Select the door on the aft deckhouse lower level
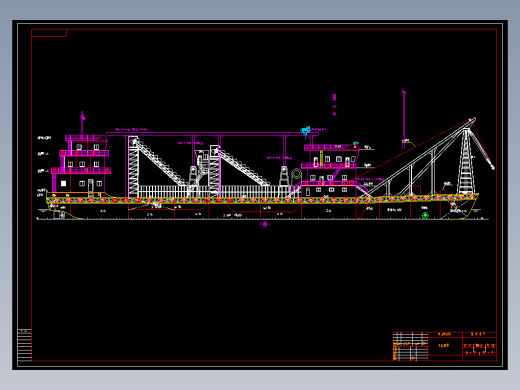This screenshot has width=520, height=390. click(x=90, y=186)
